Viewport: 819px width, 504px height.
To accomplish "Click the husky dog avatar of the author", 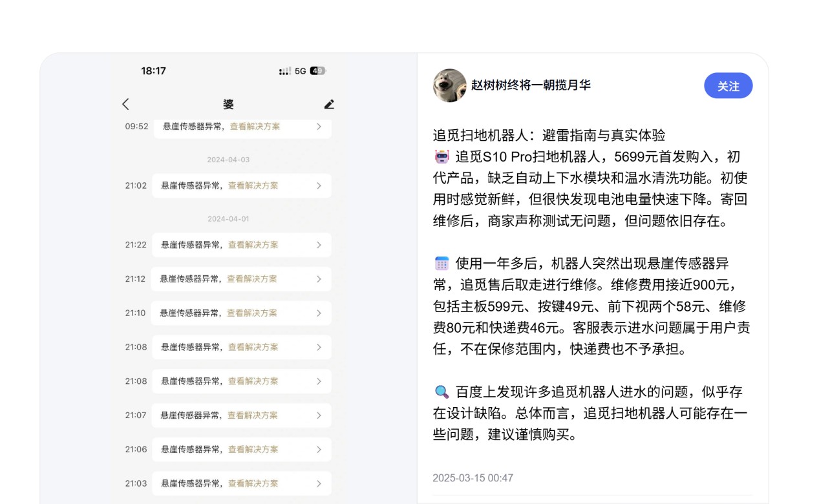I will click(x=450, y=85).
